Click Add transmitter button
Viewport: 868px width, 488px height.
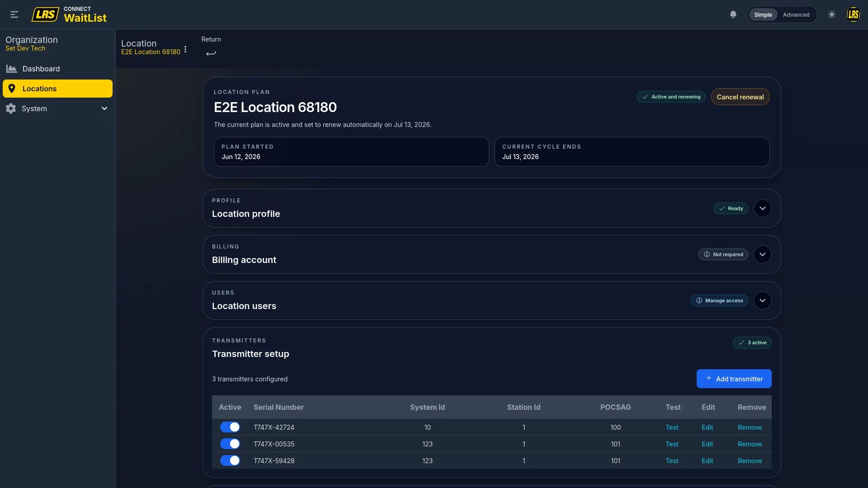click(734, 379)
